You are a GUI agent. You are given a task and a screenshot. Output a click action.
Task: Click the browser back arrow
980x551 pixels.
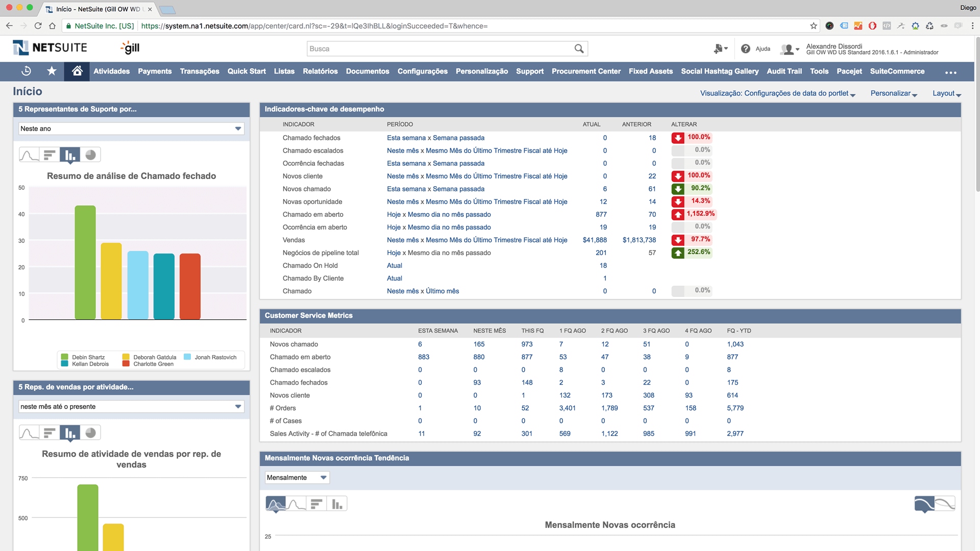(9, 26)
